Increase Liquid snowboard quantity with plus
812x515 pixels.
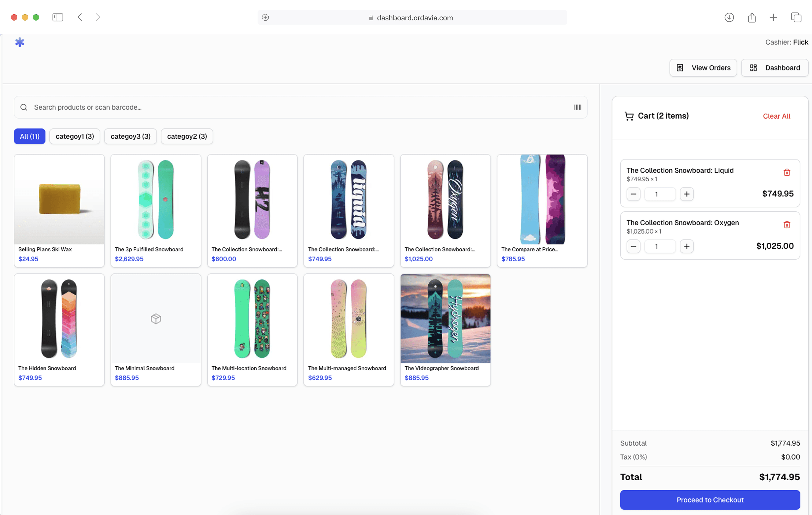pyautogui.click(x=686, y=194)
